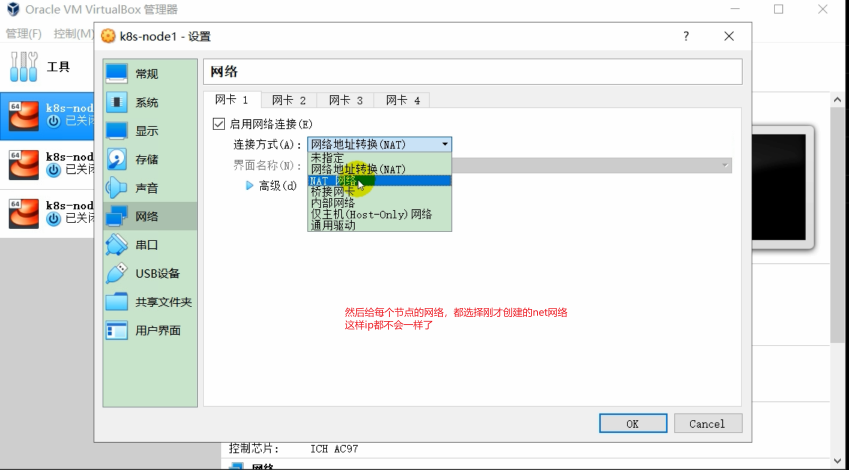Click the 工具 tools icon in VirtualBox manager
Image resolution: width=849 pixels, height=470 pixels.
(24, 67)
